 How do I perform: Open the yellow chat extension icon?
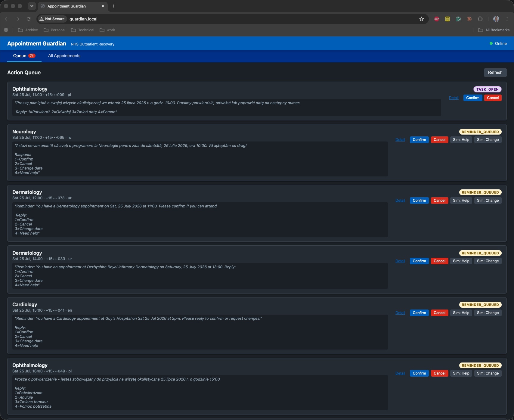tap(447, 19)
